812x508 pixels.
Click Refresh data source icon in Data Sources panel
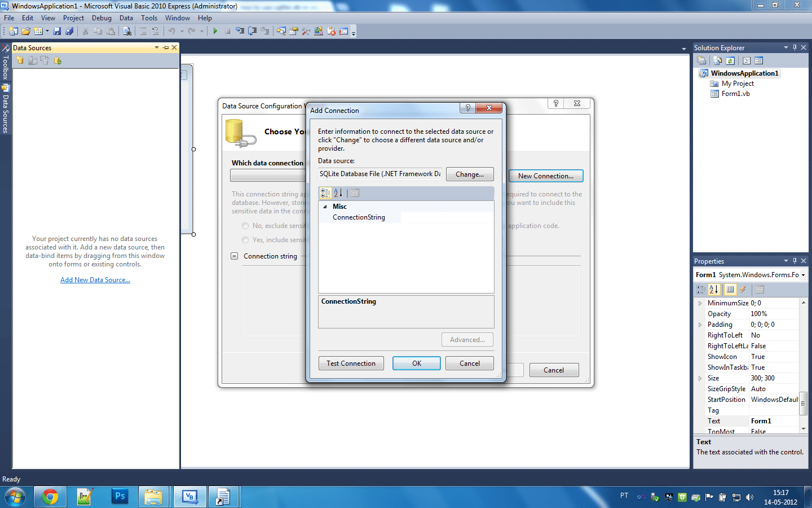(58, 60)
